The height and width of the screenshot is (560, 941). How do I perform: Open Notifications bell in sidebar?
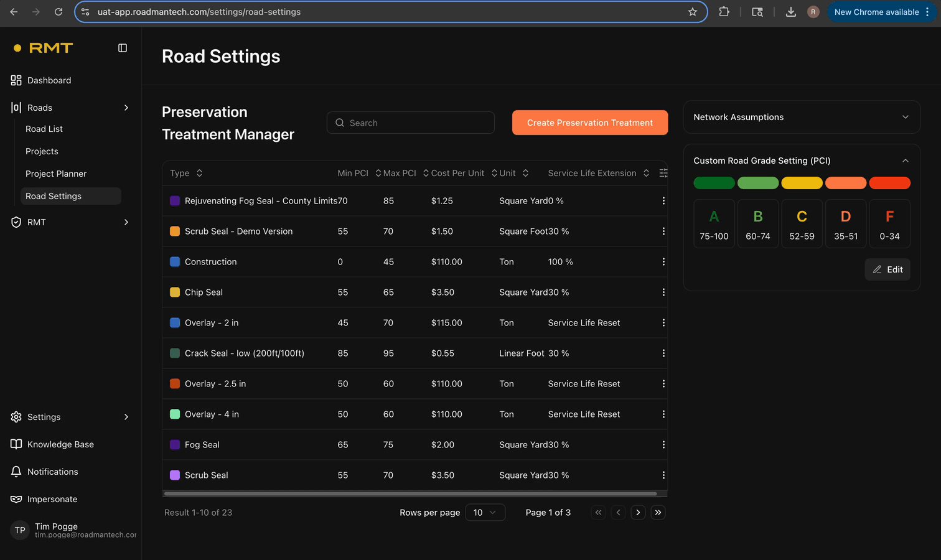tap(16, 472)
